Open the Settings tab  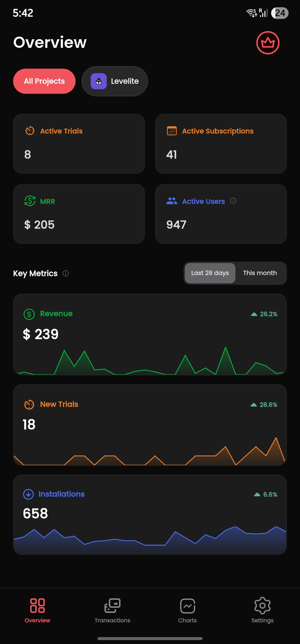click(262, 610)
